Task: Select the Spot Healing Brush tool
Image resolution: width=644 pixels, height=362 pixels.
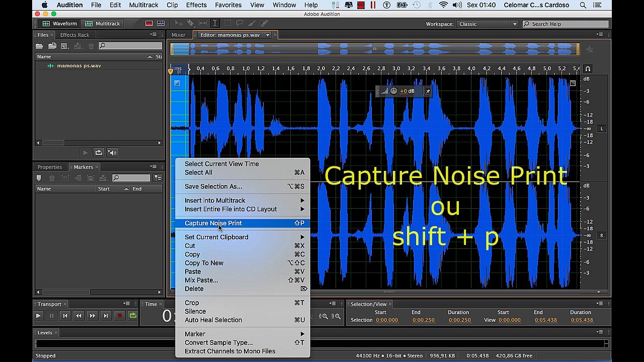Action: pos(264,24)
